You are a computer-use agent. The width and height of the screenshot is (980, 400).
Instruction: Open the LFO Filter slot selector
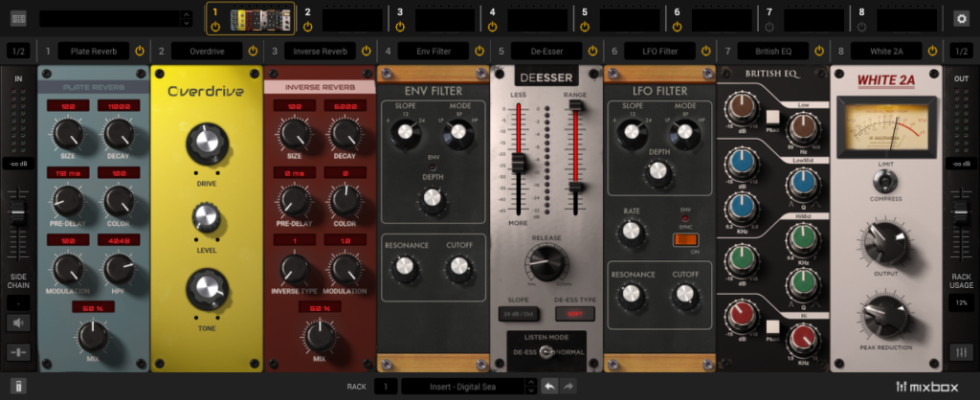click(x=659, y=51)
